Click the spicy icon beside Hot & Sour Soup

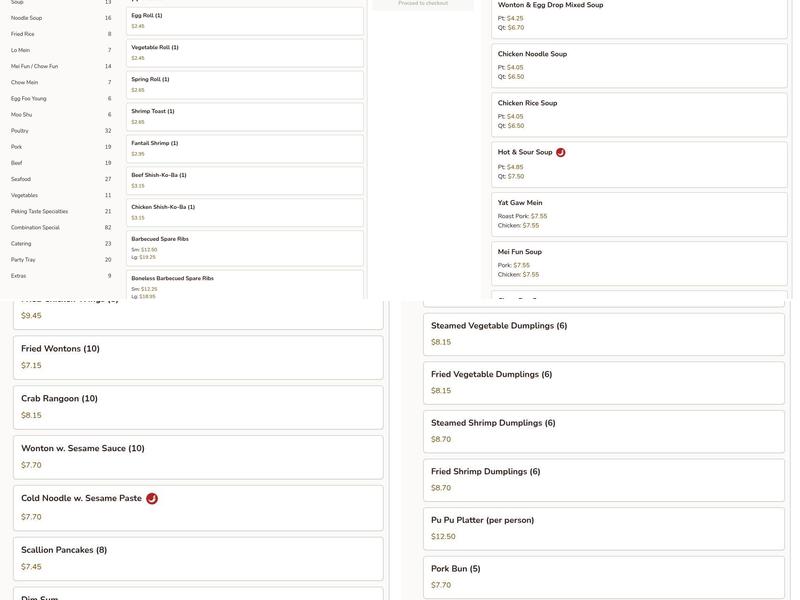coord(561,153)
